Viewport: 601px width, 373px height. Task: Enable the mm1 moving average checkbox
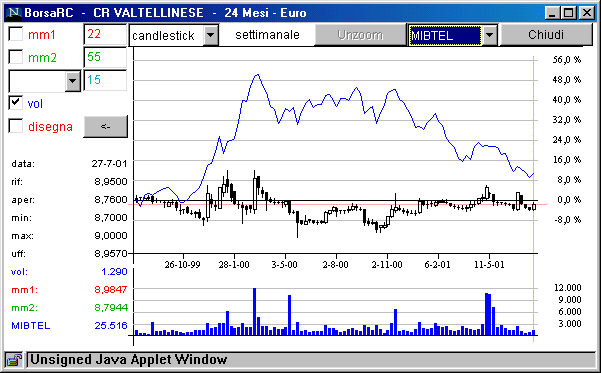click(x=16, y=34)
